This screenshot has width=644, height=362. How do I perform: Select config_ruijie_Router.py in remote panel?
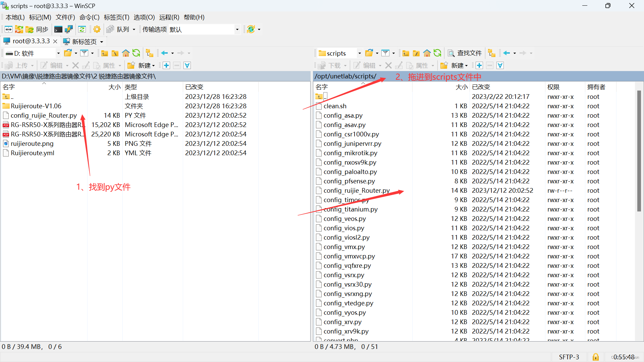point(357,190)
